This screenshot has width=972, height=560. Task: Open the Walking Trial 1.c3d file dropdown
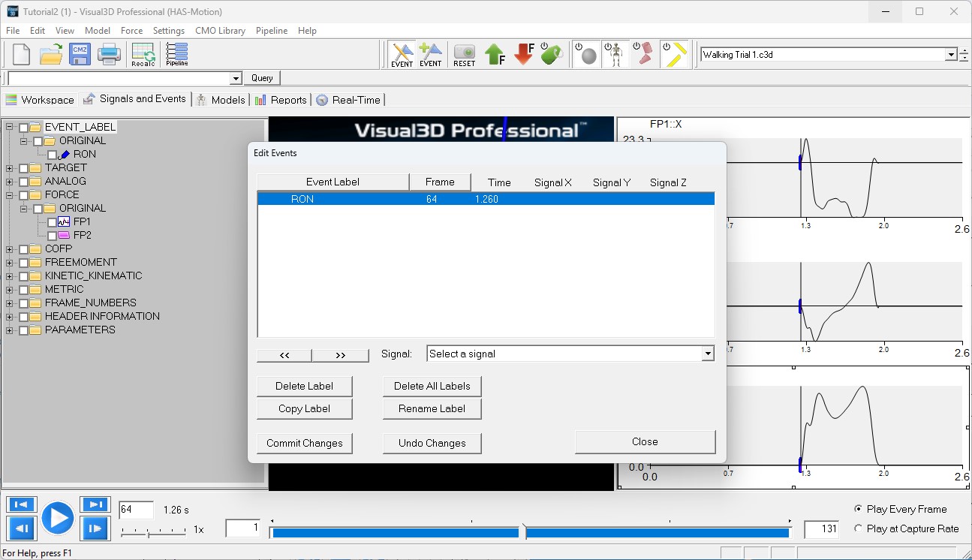951,55
